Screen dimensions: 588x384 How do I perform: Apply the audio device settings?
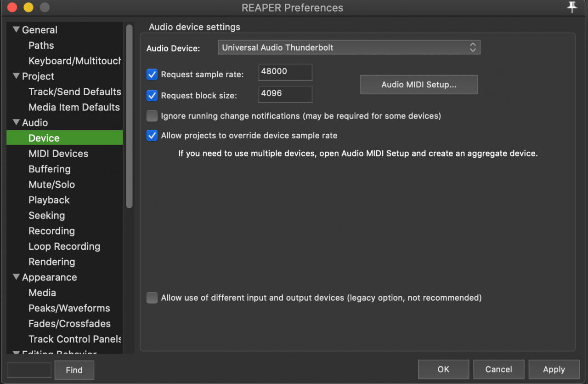coord(554,369)
